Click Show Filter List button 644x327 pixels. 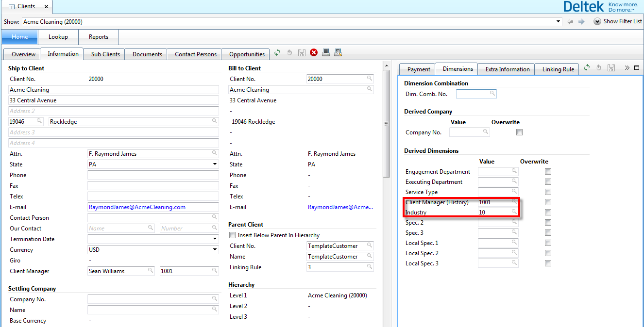pyautogui.click(x=618, y=21)
